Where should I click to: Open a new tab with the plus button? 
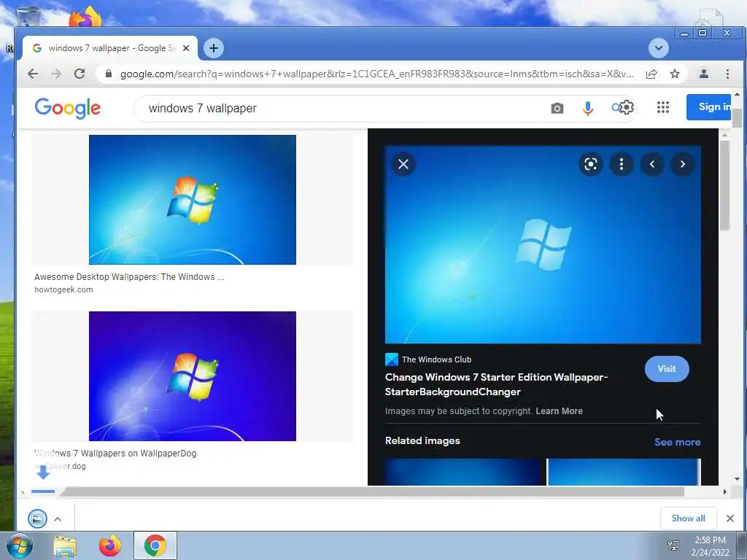pyautogui.click(x=214, y=48)
